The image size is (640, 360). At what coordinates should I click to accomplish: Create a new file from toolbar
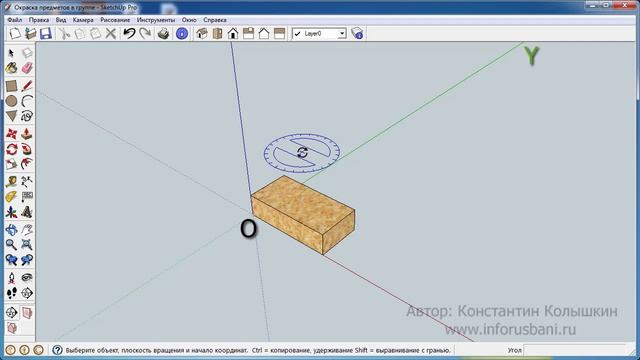(15, 33)
